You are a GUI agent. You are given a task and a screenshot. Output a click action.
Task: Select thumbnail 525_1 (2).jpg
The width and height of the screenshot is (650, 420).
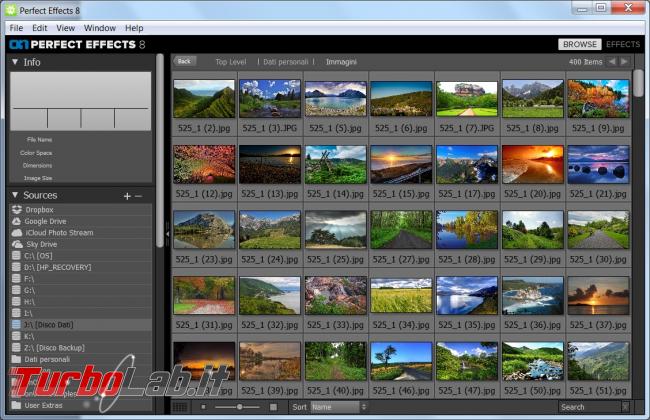point(204,99)
